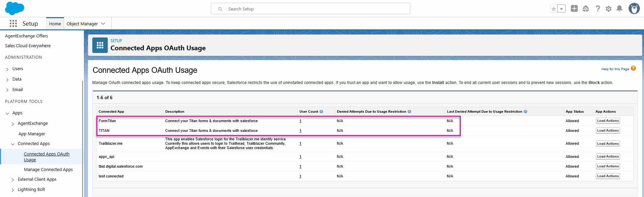The image size is (644, 197).
Task: Click the sidebar vertical scrollbar
Action: 83,138
